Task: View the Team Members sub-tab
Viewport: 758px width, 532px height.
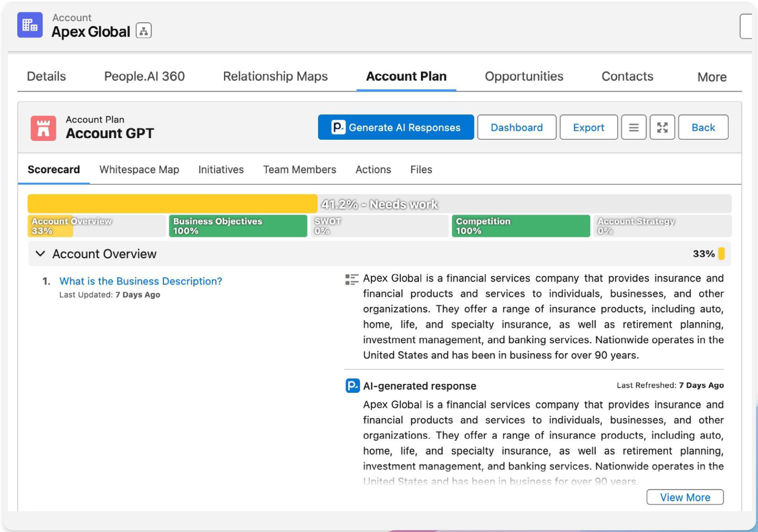Action: pos(300,169)
